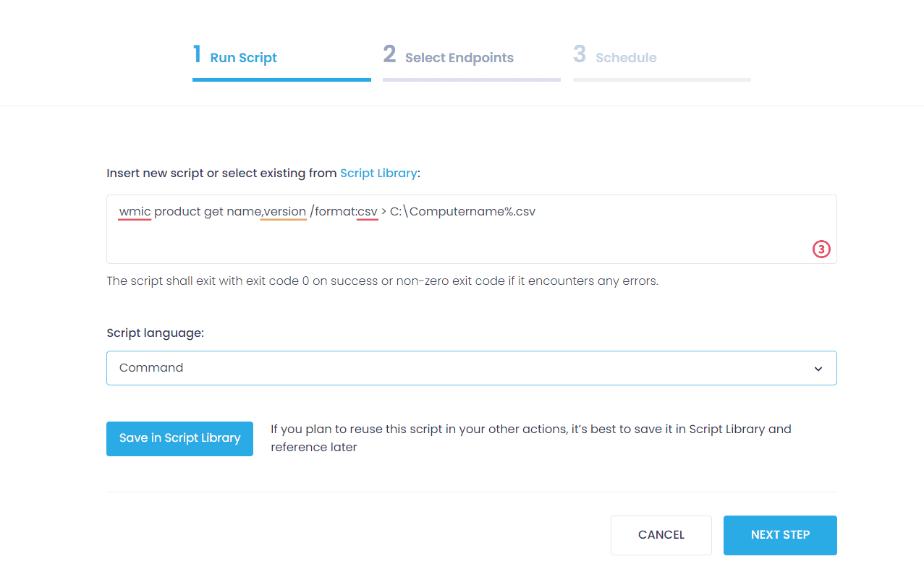
Task: Open the Script Library link
Action: [x=378, y=174]
